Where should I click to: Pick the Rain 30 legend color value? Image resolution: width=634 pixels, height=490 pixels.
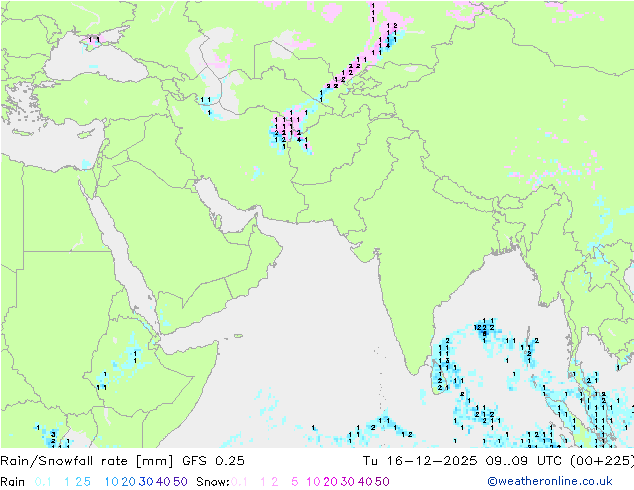(x=146, y=482)
